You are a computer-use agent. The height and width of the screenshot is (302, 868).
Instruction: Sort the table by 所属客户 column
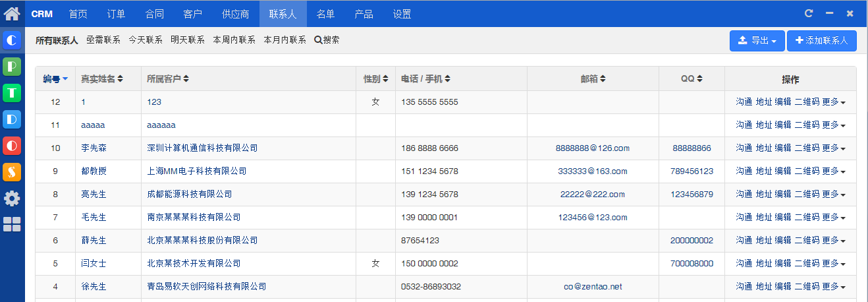click(x=168, y=79)
